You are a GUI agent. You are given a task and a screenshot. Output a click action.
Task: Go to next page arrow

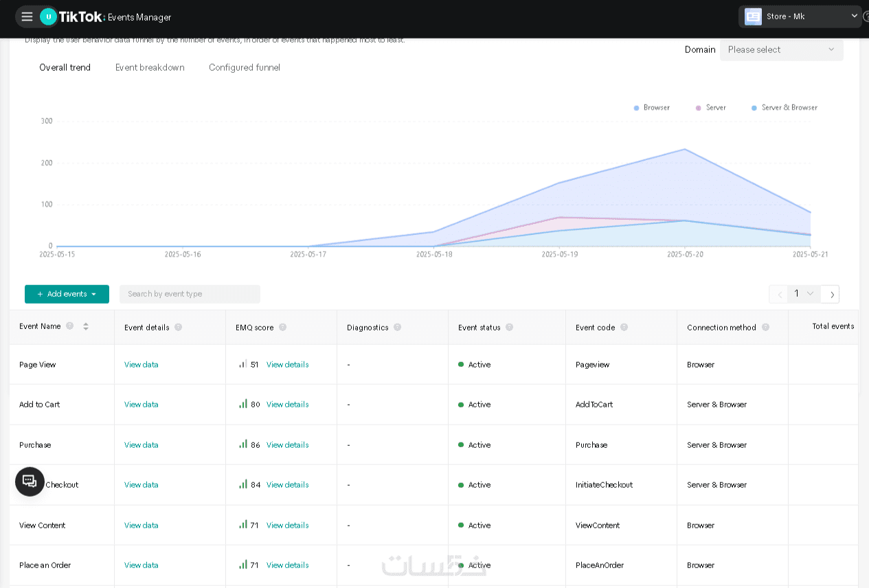(831, 294)
